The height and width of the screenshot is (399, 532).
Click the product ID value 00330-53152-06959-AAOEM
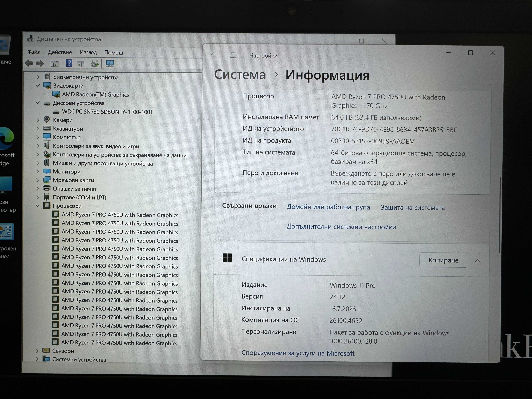pyautogui.click(x=373, y=141)
